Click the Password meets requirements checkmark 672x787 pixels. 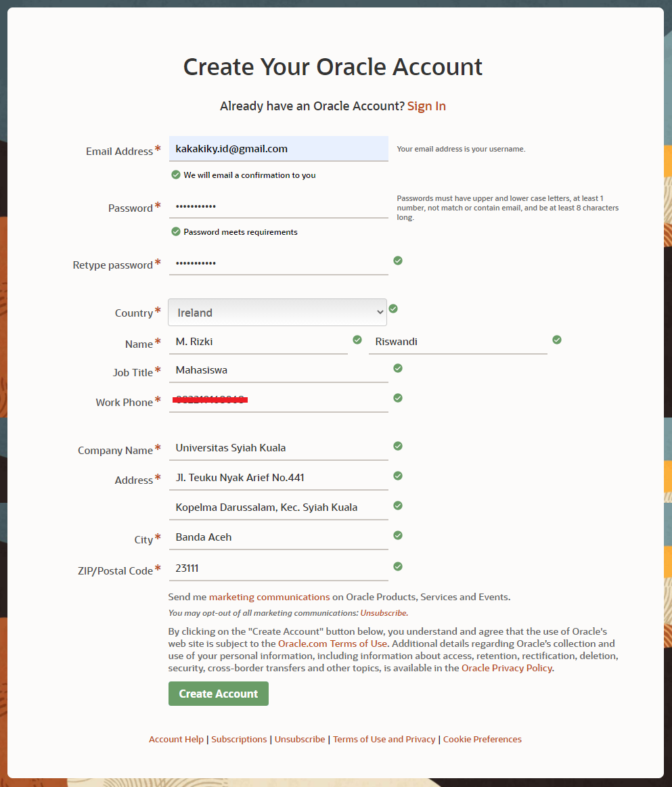(175, 231)
